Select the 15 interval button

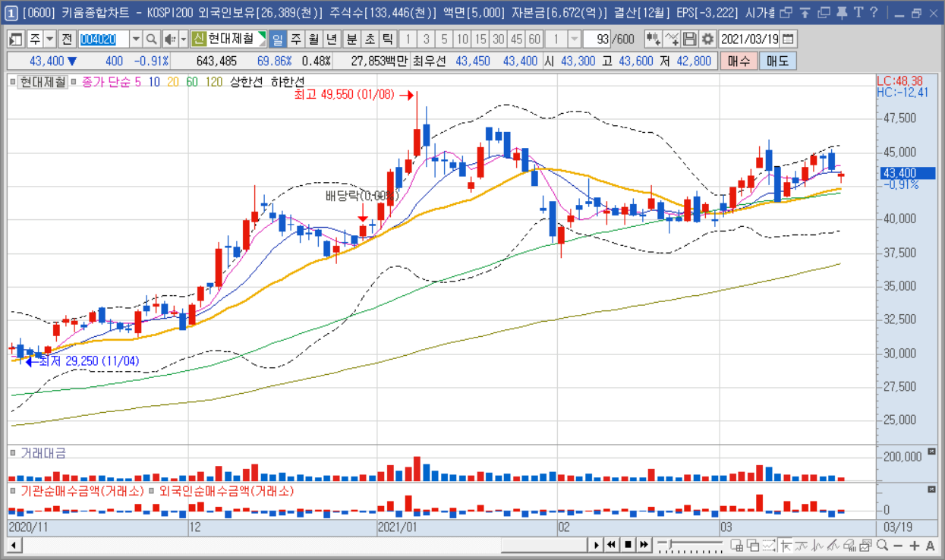coord(481,39)
